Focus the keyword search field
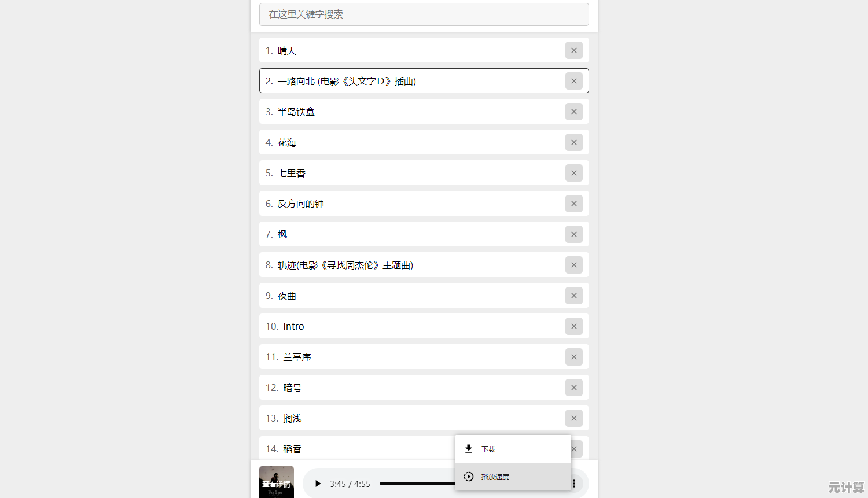This screenshot has width=868, height=498. (x=424, y=14)
